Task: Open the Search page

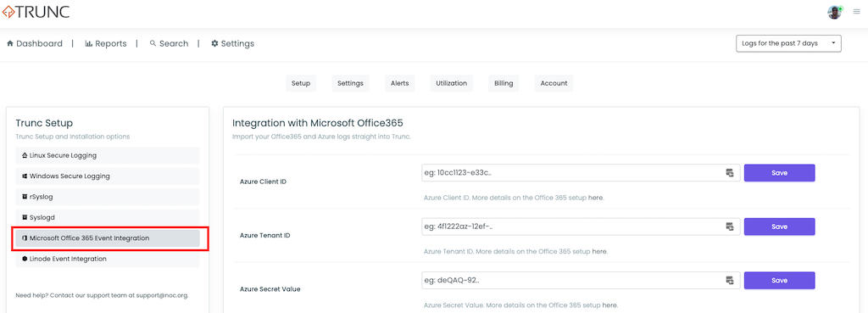Action: (169, 44)
